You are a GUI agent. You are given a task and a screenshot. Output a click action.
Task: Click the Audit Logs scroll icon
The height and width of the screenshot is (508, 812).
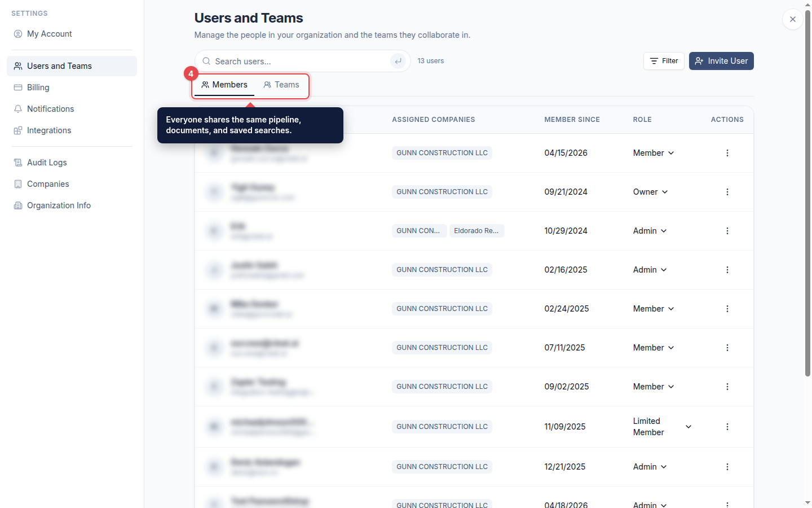18,163
